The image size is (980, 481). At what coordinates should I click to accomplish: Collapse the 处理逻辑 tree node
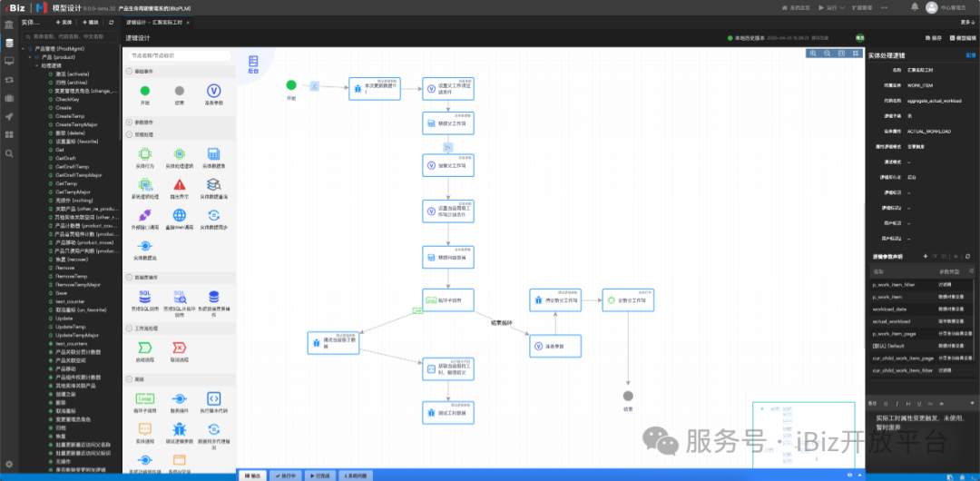point(36,65)
